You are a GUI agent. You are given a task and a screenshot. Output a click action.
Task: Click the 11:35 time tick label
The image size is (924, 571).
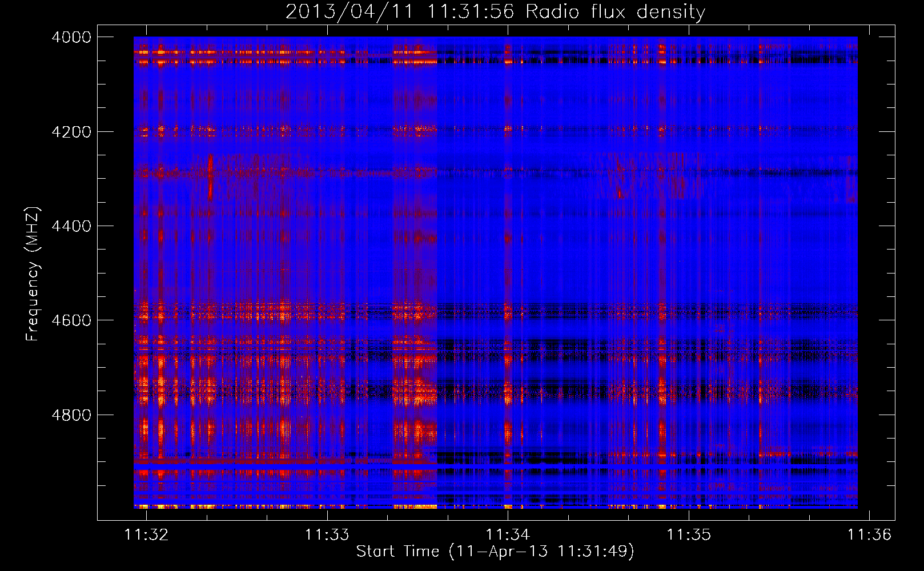click(x=689, y=534)
